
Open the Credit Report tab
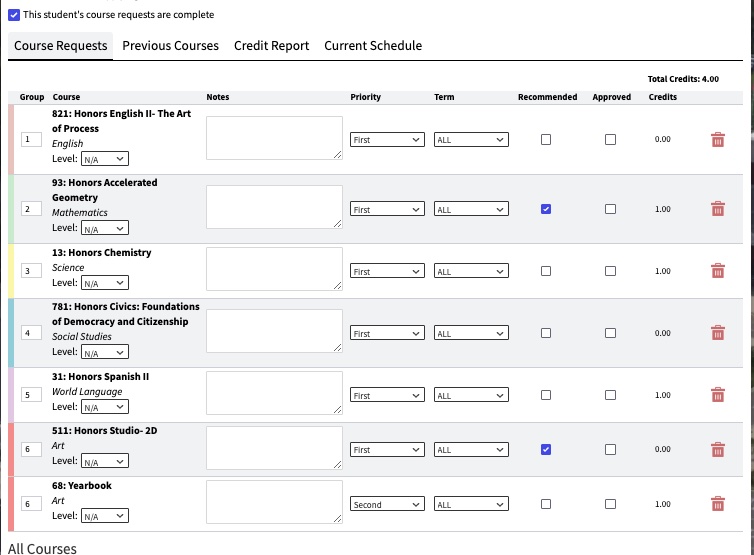tap(271, 46)
